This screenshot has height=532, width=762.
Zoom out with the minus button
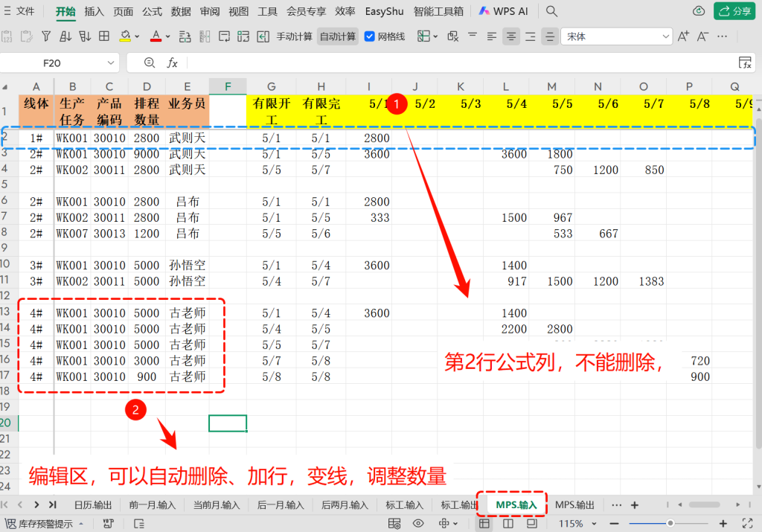614,523
